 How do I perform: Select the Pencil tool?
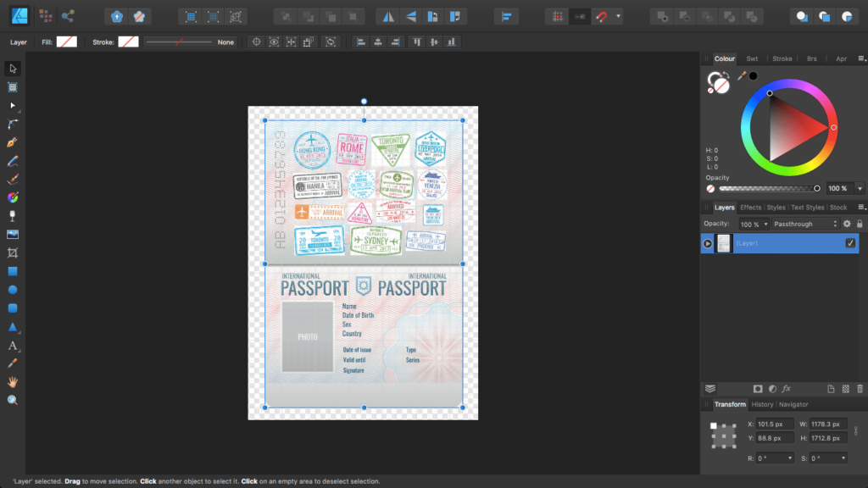click(x=13, y=161)
